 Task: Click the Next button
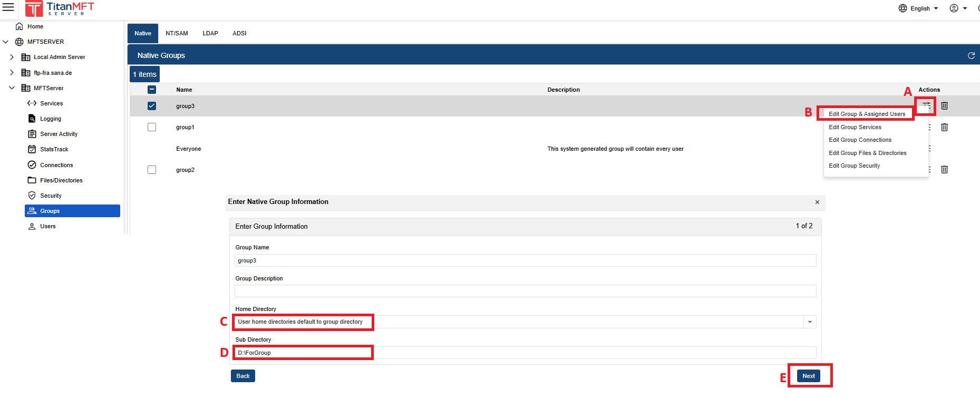(x=808, y=376)
